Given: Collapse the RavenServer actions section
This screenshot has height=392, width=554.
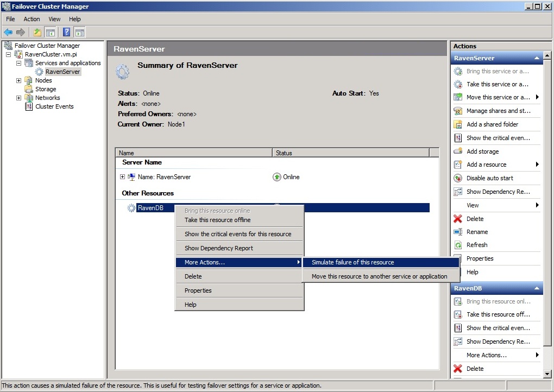Looking at the screenshot, I should 537,58.
